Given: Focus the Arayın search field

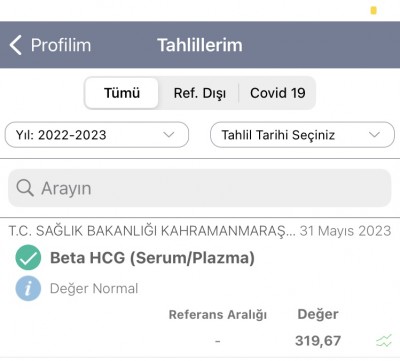Looking at the screenshot, I should 199,188.
